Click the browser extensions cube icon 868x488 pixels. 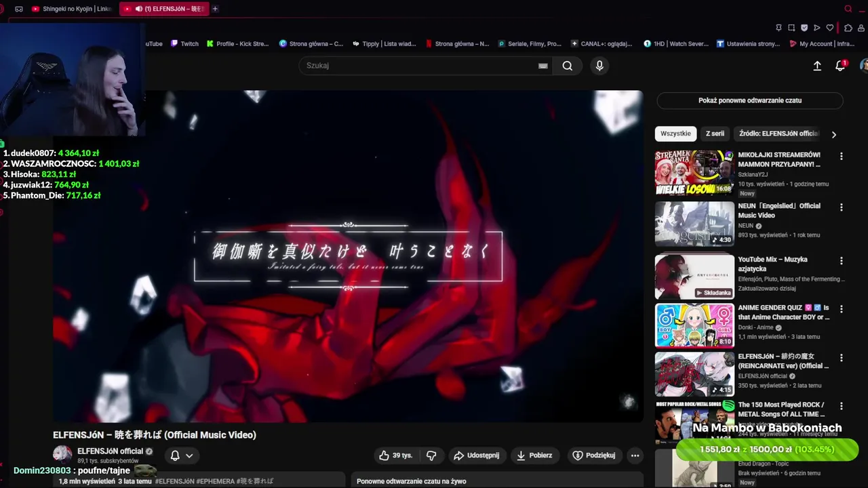click(x=848, y=28)
